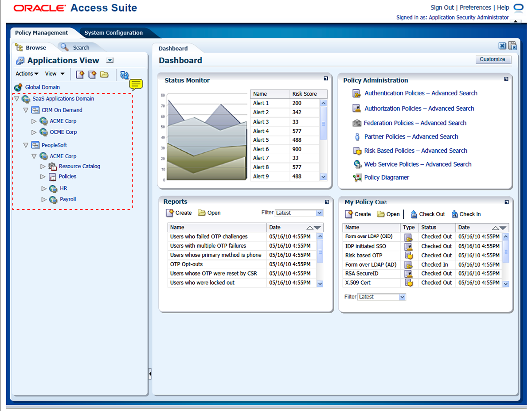The image size is (532, 411).
Task: Select the Browse tab
Action: [x=36, y=48]
